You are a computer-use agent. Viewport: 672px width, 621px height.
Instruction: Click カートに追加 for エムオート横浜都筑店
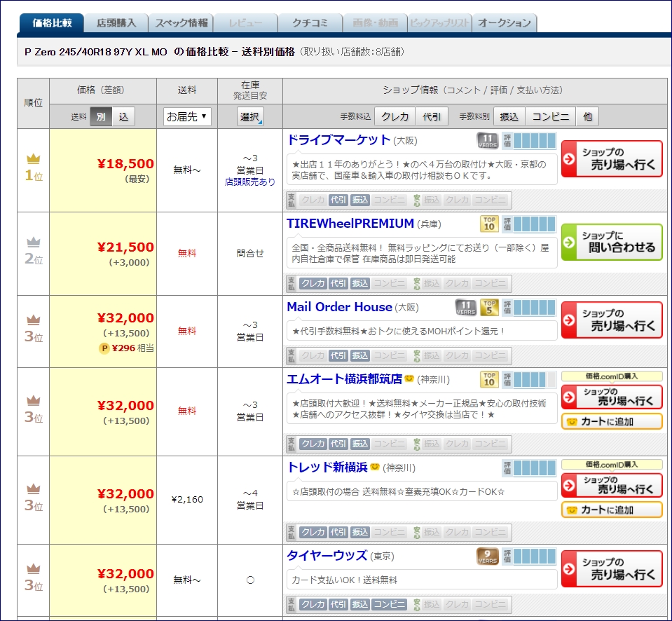click(x=612, y=422)
